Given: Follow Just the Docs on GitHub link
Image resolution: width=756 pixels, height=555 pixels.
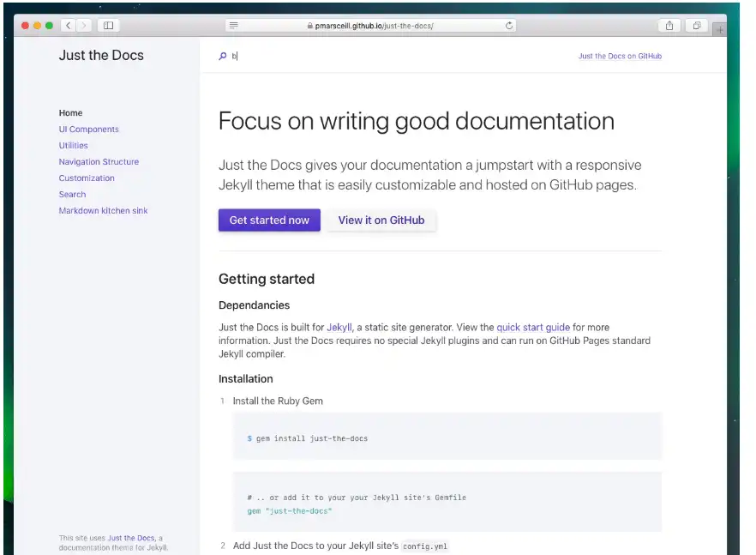Looking at the screenshot, I should 620,56.
